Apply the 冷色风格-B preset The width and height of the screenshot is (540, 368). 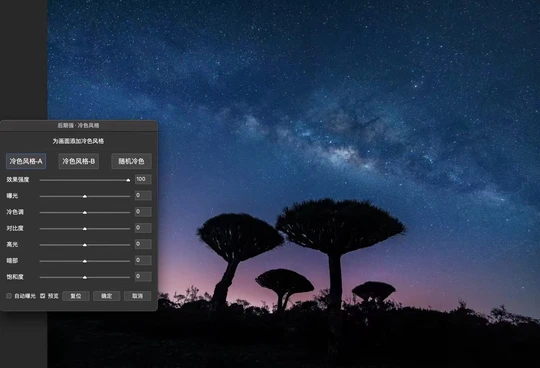point(79,161)
